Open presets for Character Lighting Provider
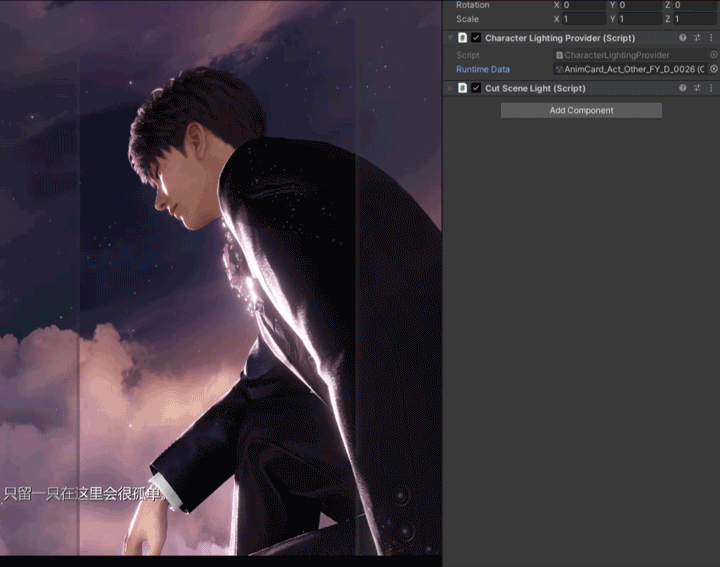This screenshot has width=720, height=567. (697, 38)
